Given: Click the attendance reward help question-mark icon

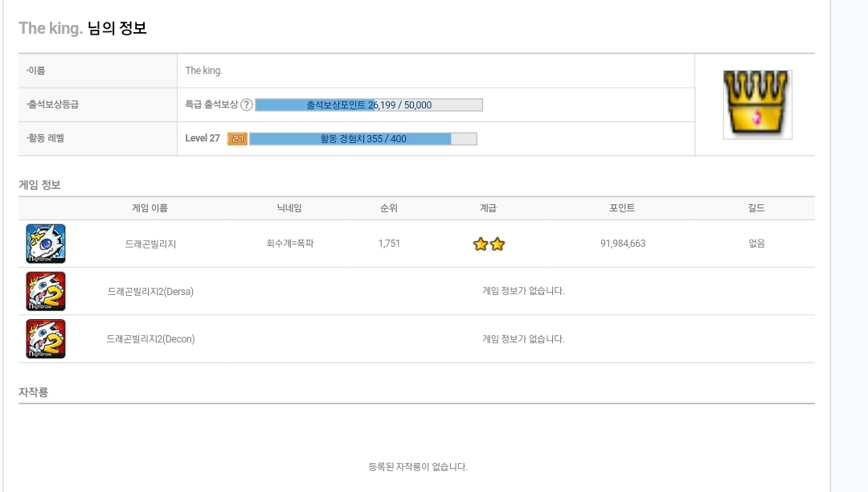Looking at the screenshot, I should (247, 105).
